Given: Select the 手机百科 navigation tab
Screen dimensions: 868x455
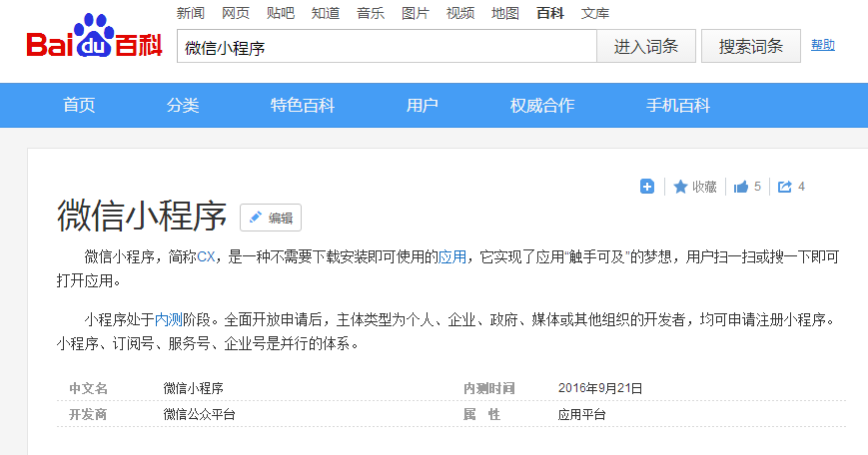Looking at the screenshot, I should (x=678, y=106).
